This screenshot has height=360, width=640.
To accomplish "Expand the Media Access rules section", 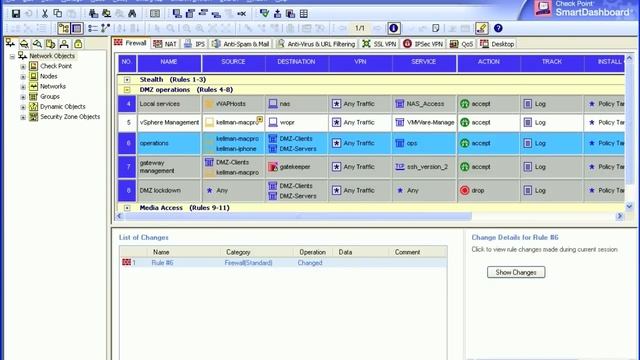I will click(x=127, y=208).
